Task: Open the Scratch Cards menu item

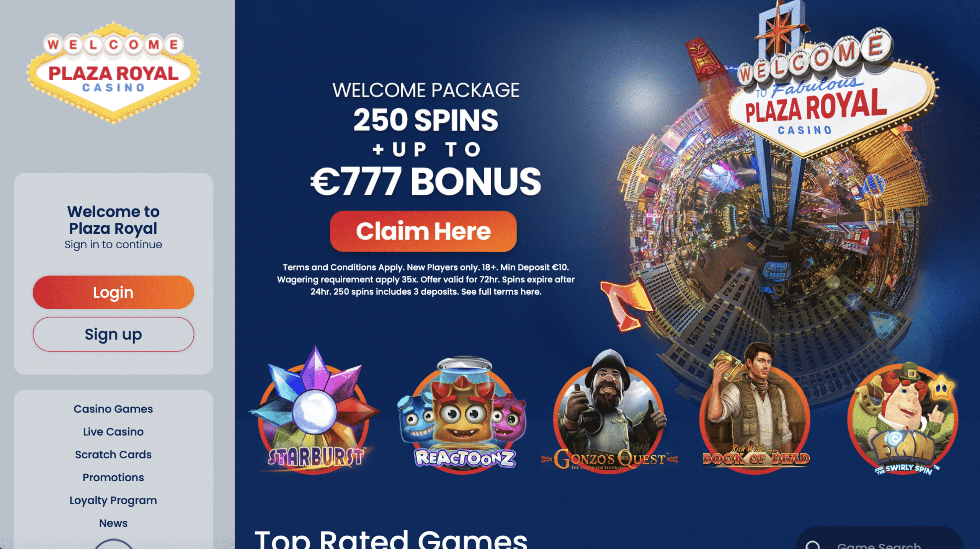Action: tap(113, 455)
